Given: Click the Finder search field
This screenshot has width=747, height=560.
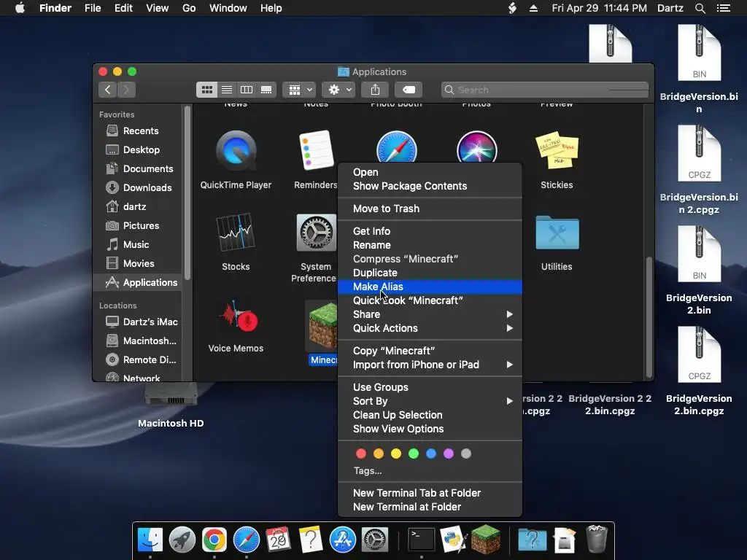Looking at the screenshot, I should click(x=544, y=90).
